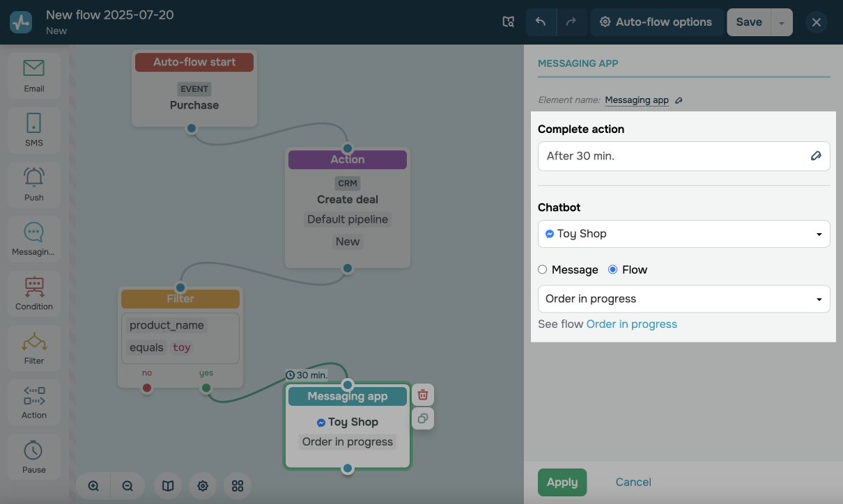Apply the Messaging app settings
This screenshot has height=504, width=843.
562,482
